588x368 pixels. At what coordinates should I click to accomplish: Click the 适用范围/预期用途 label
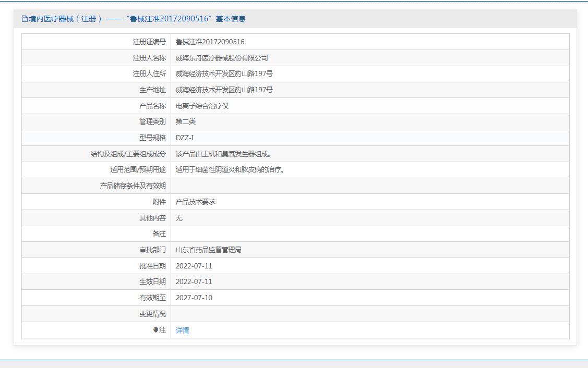pyautogui.click(x=138, y=170)
